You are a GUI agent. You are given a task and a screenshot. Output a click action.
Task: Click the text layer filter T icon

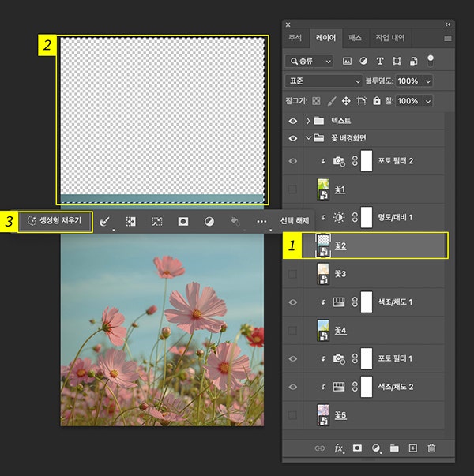(380, 60)
